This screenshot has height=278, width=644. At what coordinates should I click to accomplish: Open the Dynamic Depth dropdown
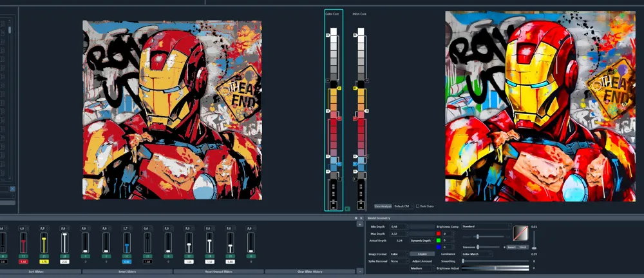(422, 241)
